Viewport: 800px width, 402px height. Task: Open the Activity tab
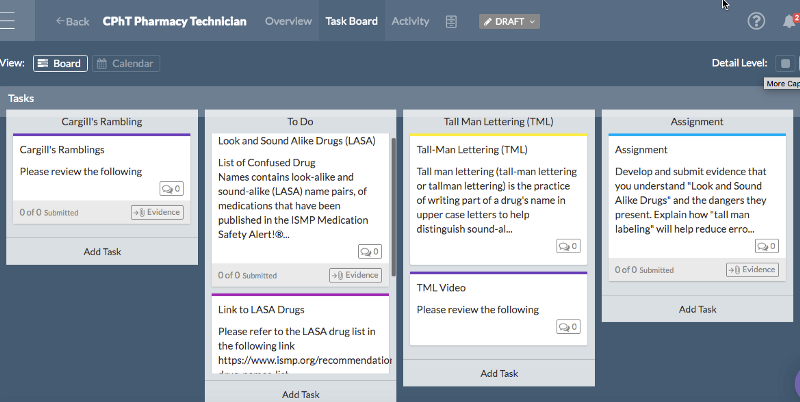(410, 21)
